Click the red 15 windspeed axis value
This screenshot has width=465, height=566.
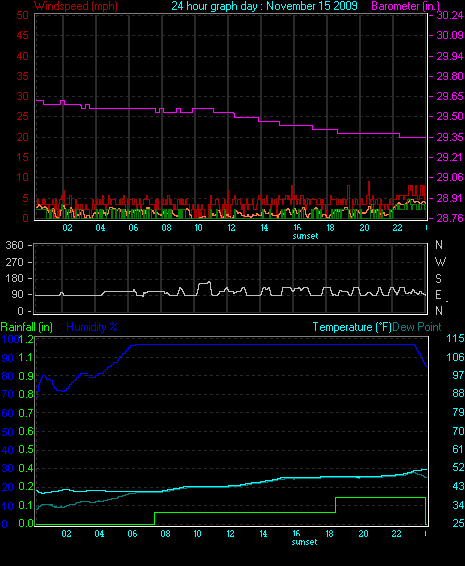click(x=22, y=157)
